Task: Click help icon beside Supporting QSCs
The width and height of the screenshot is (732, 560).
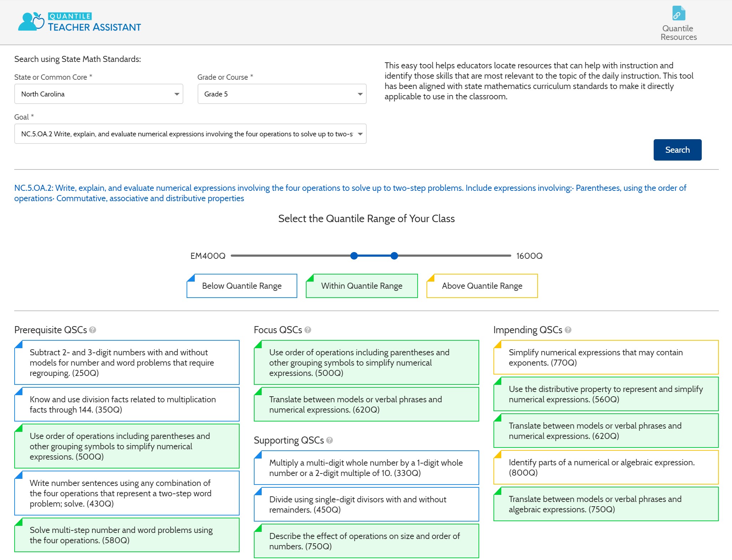Action: click(x=330, y=440)
